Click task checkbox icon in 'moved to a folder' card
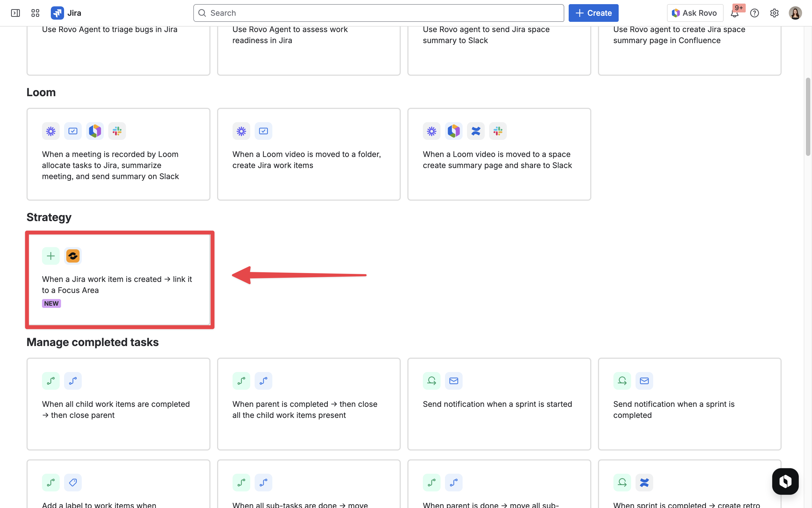This screenshot has height=508, width=812. pyautogui.click(x=263, y=131)
